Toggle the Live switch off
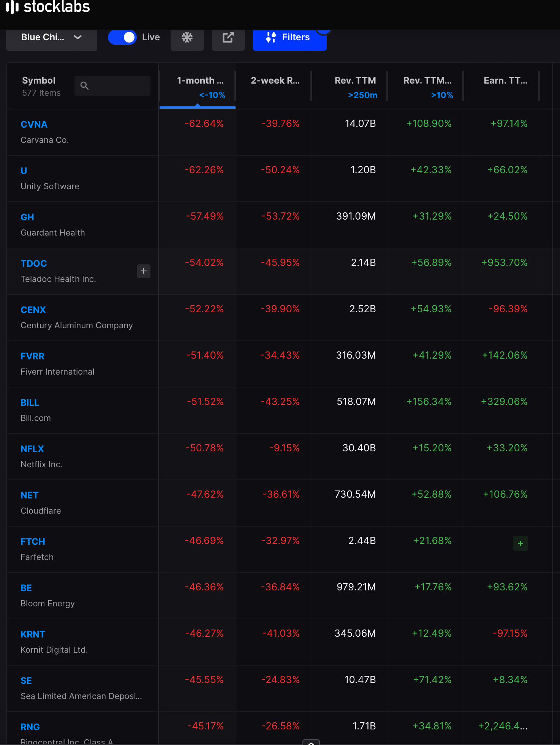The width and height of the screenshot is (560, 745). (122, 37)
